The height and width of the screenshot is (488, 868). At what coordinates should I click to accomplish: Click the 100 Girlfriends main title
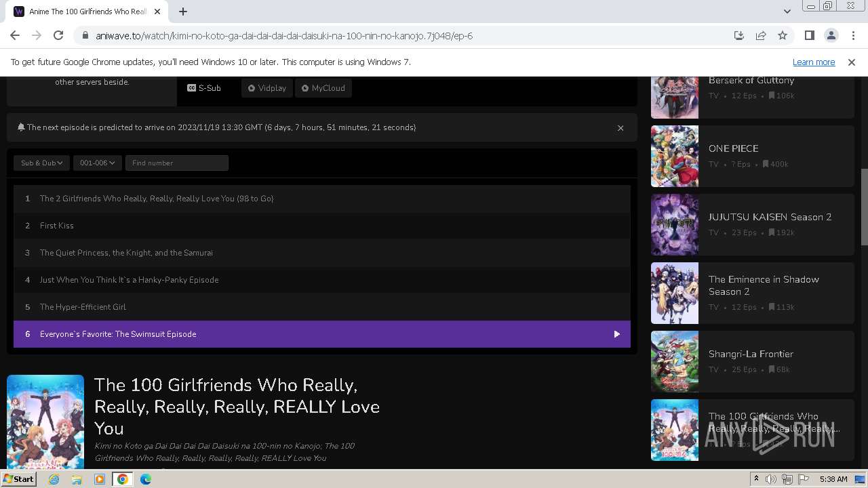coord(237,407)
